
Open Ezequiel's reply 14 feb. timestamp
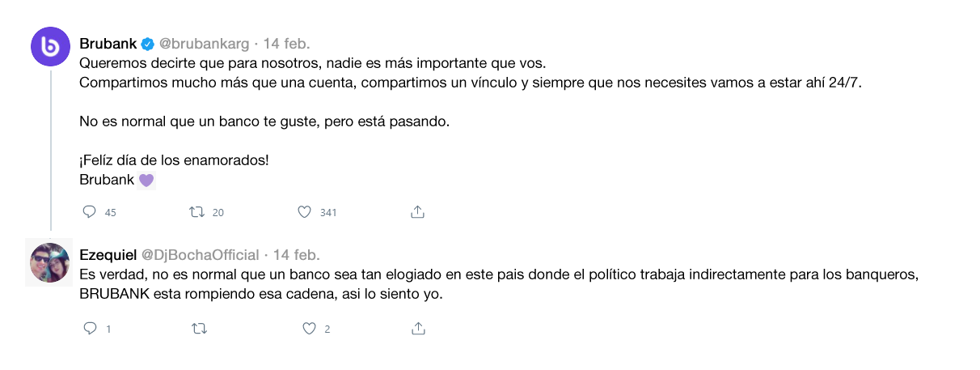(297, 254)
